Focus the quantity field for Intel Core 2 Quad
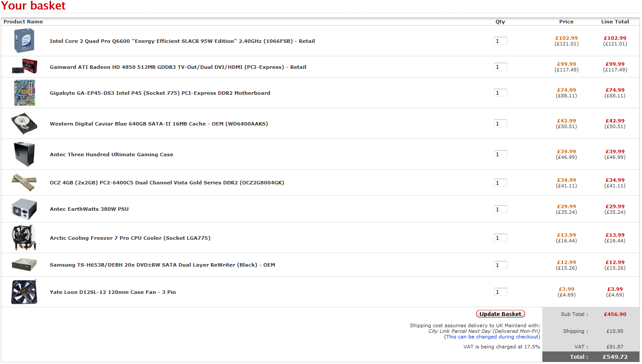Viewport: 642px width, 364px height. (500, 41)
